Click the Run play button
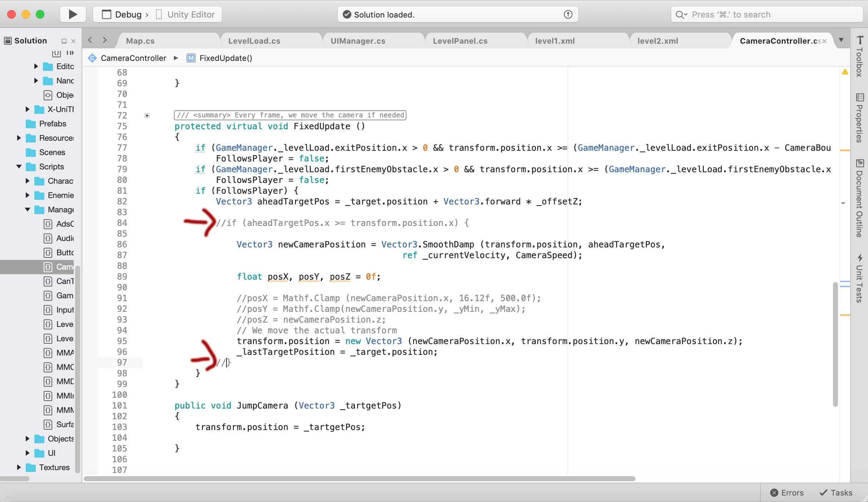The width and height of the screenshot is (868, 502). point(73,14)
